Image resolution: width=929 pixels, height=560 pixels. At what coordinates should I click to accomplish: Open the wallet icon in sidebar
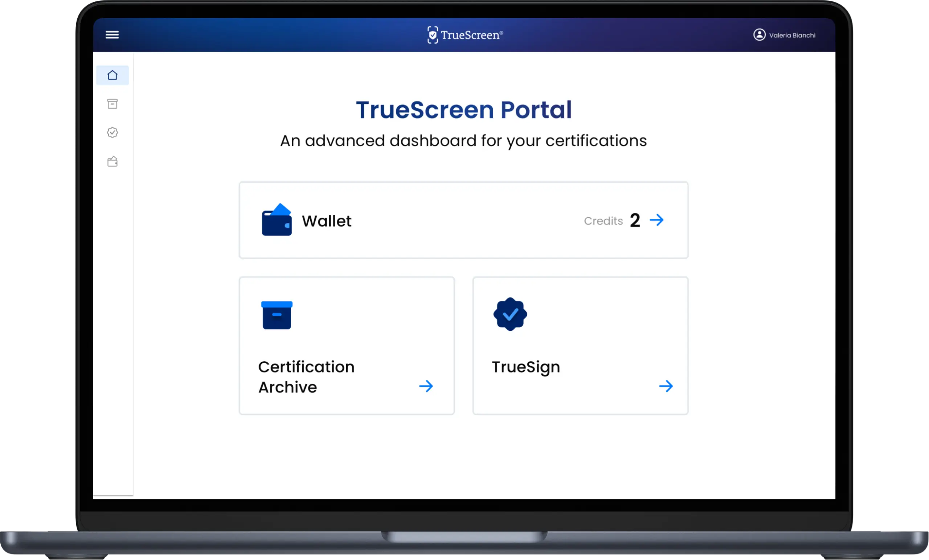pyautogui.click(x=112, y=162)
